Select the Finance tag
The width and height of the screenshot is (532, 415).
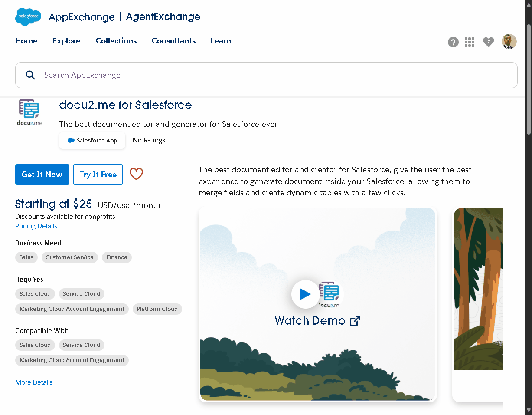pos(117,257)
